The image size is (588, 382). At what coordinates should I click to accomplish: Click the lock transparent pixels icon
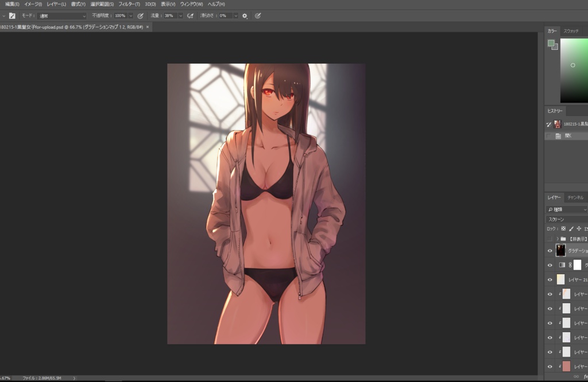[x=563, y=229]
